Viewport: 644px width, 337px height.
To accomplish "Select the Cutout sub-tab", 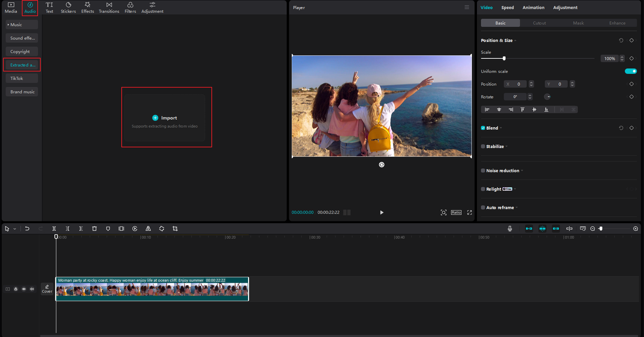I will pyautogui.click(x=539, y=23).
